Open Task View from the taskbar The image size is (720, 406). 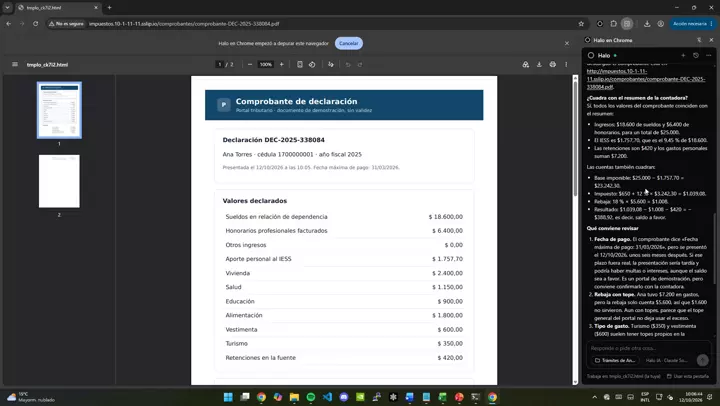[245, 397]
